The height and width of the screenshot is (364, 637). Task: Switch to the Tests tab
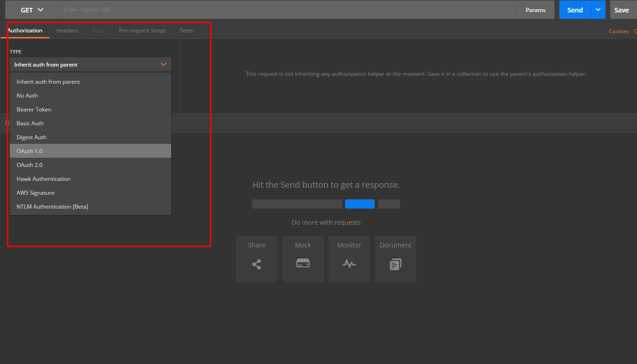(x=186, y=30)
